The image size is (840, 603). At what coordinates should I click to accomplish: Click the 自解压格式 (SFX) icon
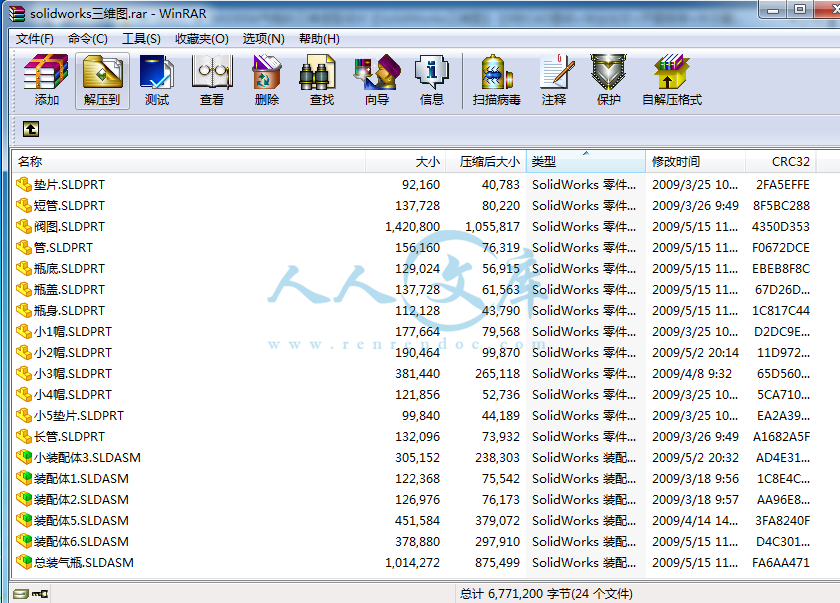(x=672, y=80)
